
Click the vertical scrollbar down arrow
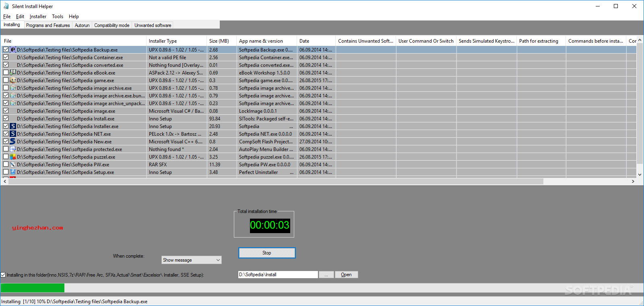pyautogui.click(x=640, y=175)
